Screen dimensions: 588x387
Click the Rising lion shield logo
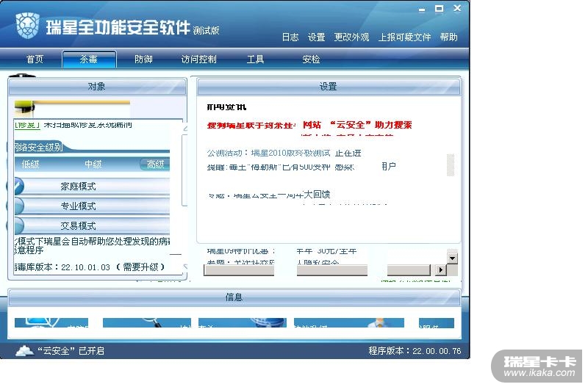[x=28, y=25]
